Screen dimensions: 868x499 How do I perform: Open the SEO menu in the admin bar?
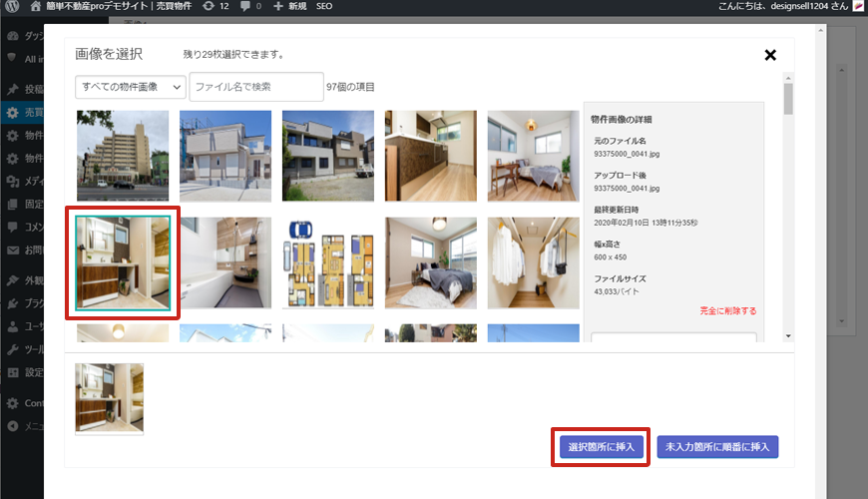pyautogui.click(x=324, y=6)
